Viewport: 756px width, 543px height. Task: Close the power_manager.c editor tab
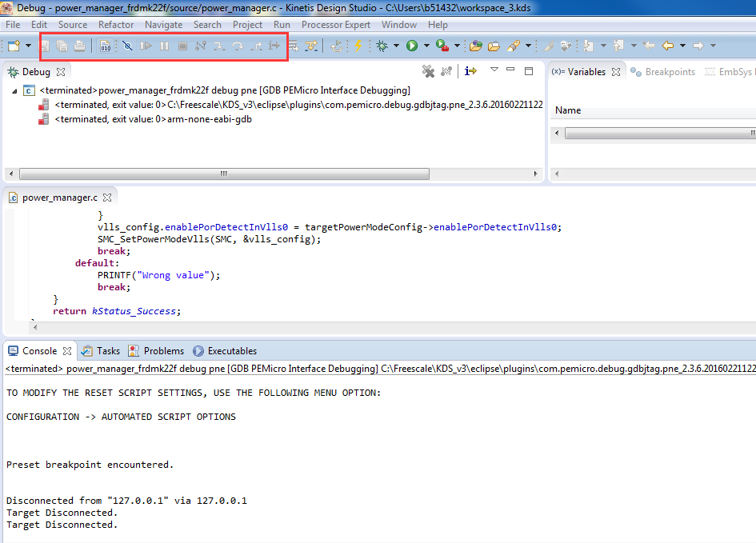pyautogui.click(x=107, y=198)
